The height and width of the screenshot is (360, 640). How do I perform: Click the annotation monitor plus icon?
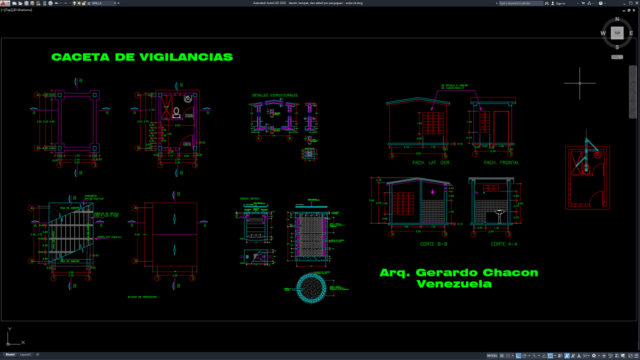(x=604, y=356)
